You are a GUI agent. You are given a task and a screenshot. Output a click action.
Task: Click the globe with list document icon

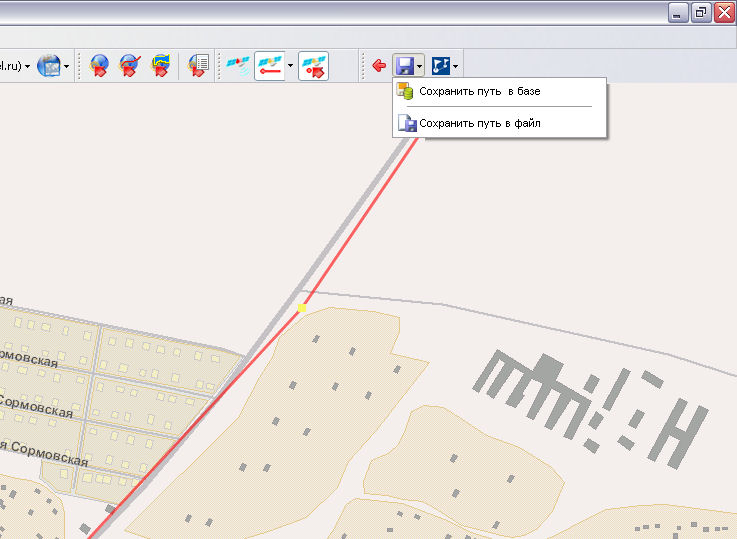click(x=198, y=66)
